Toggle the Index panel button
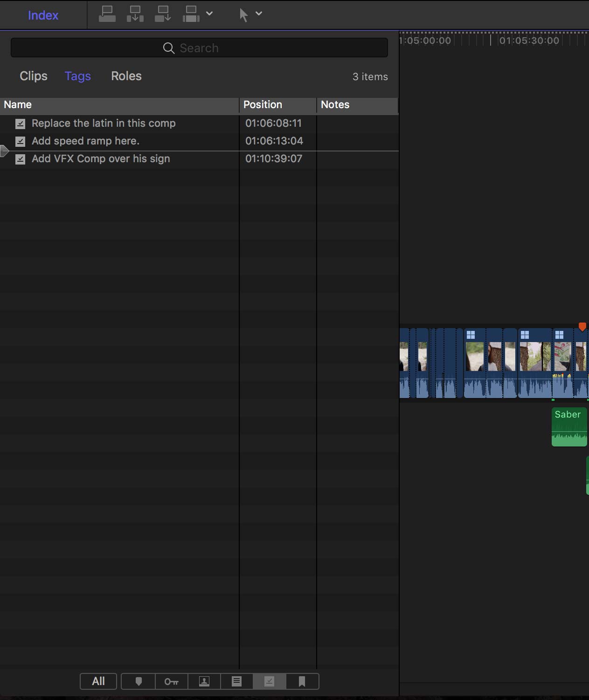The height and width of the screenshot is (700, 589). (43, 15)
